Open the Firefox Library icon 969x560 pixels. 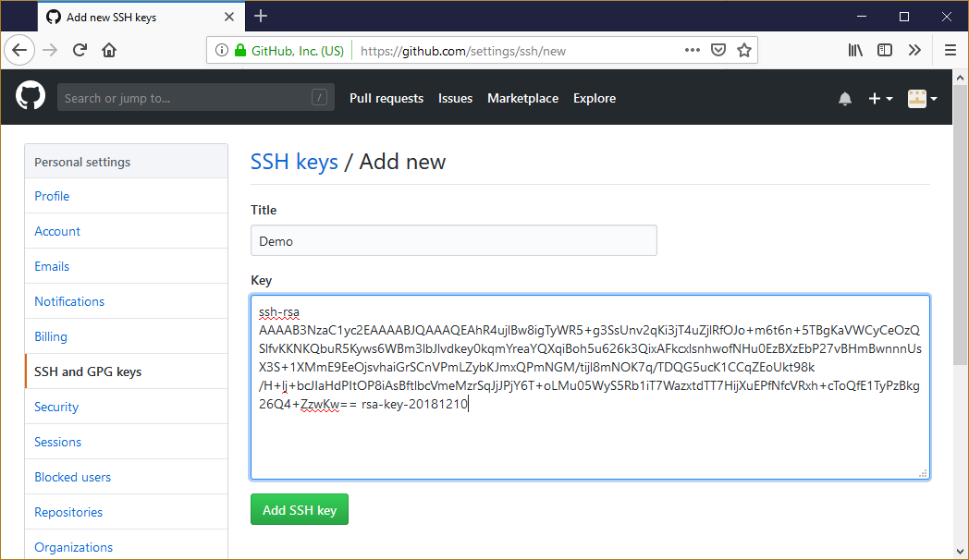[855, 50]
